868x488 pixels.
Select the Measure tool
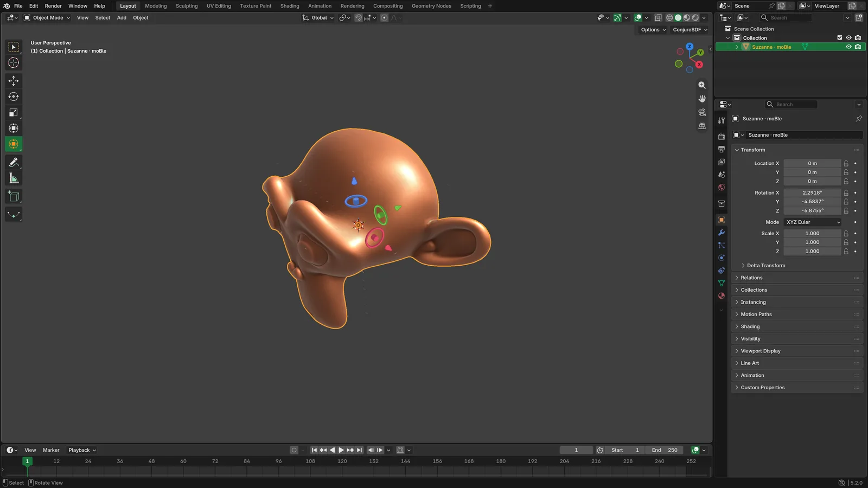pyautogui.click(x=14, y=178)
